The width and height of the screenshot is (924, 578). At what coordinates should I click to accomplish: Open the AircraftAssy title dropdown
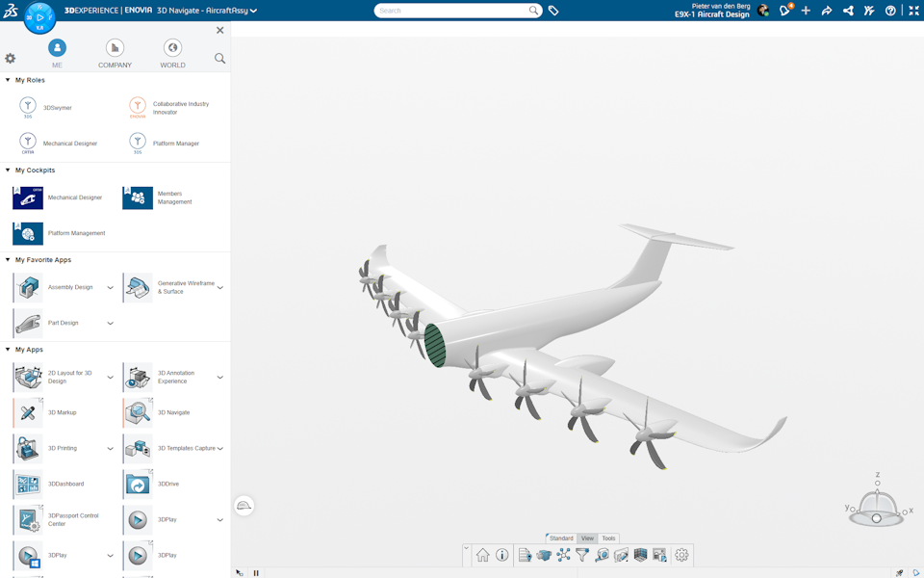(x=252, y=10)
